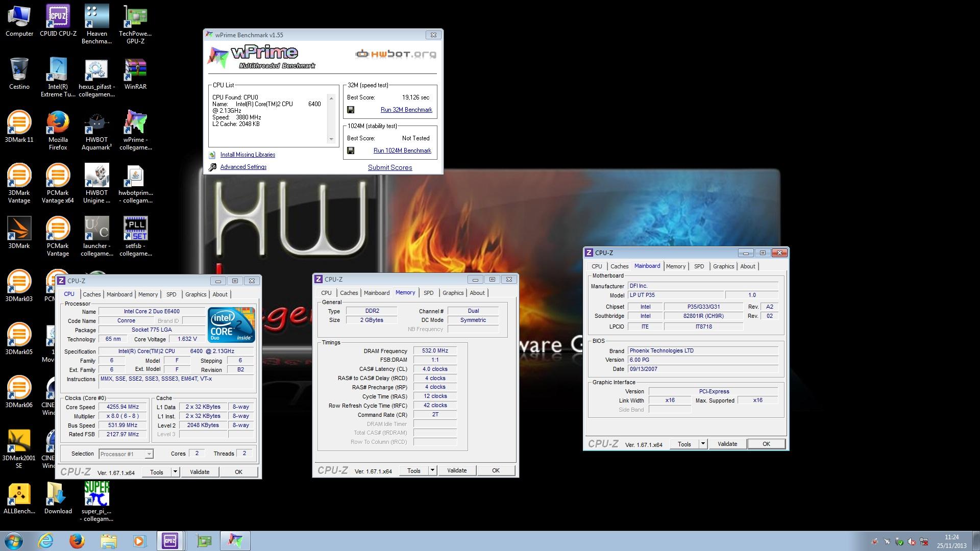The height and width of the screenshot is (551, 980).
Task: Open the setfsb PLL SET shortcut
Action: point(135,237)
